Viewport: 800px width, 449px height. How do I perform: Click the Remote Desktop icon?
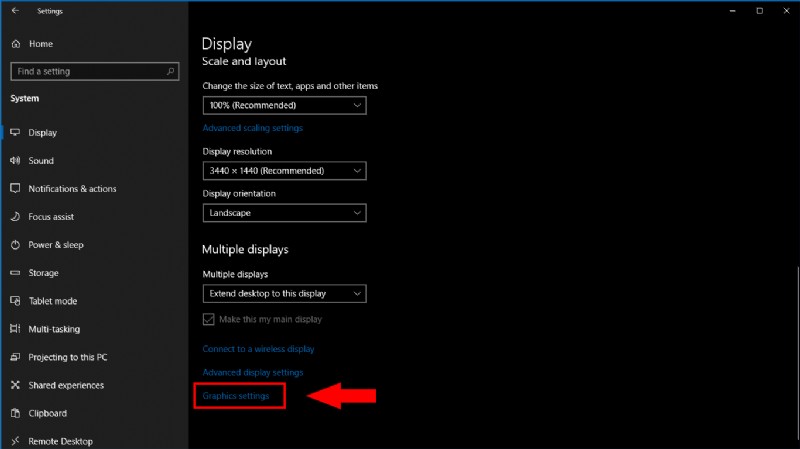tap(15, 441)
